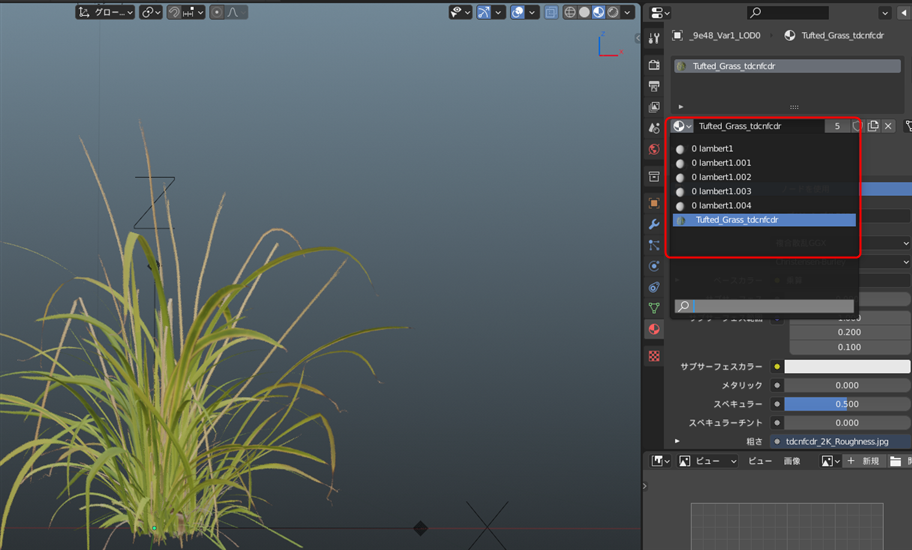Open the Physics properties tab
912x550 pixels.
[654, 266]
